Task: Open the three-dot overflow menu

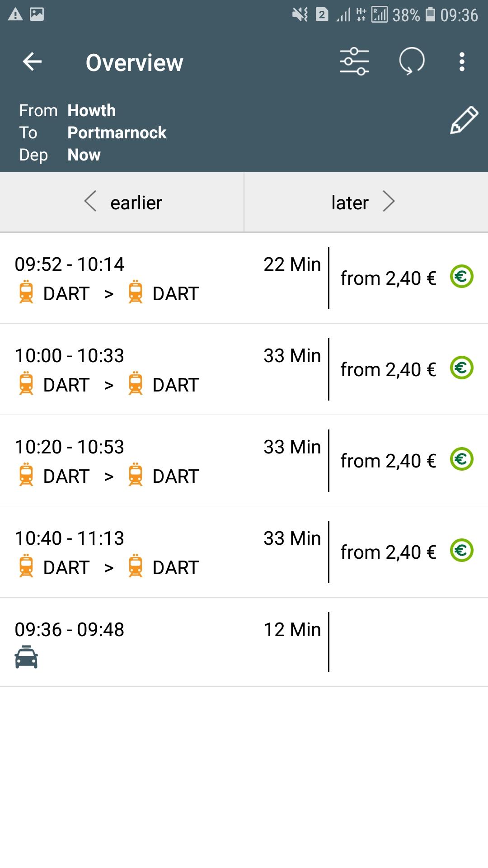Action: coord(461,62)
